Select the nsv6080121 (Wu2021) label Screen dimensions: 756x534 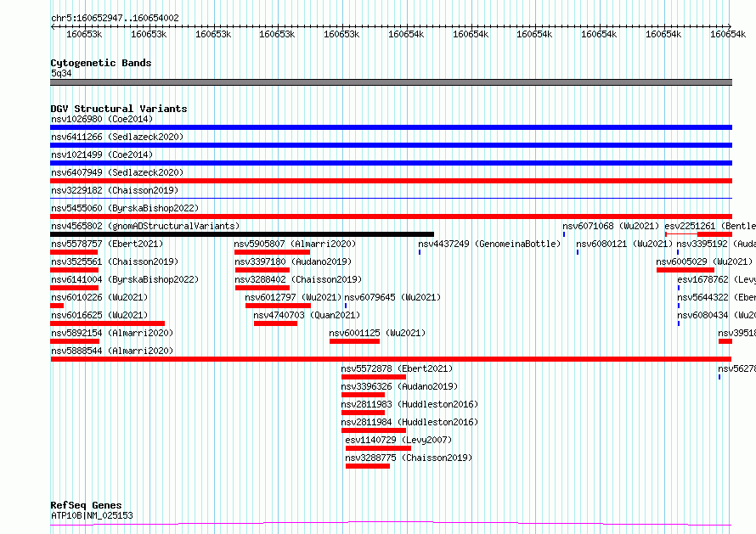[624, 244]
